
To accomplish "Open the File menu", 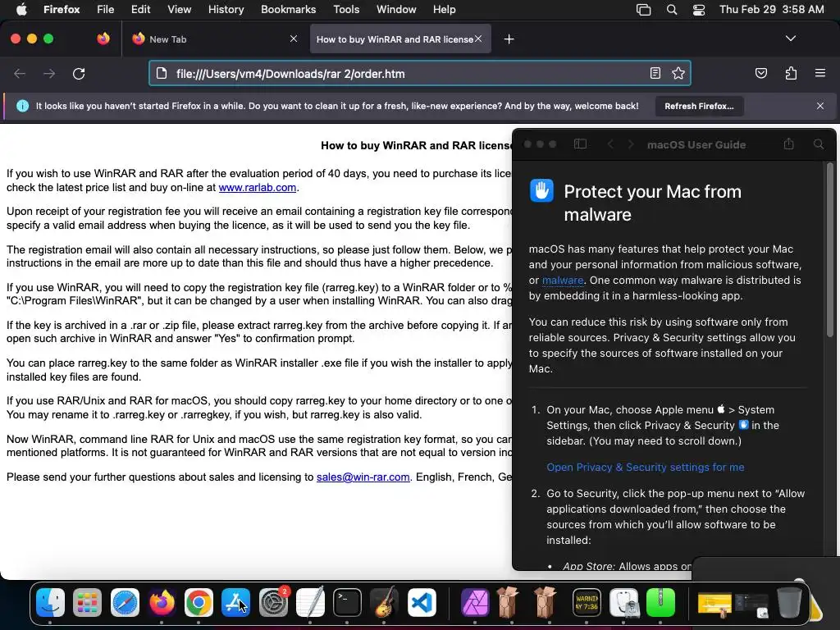I will click(105, 10).
